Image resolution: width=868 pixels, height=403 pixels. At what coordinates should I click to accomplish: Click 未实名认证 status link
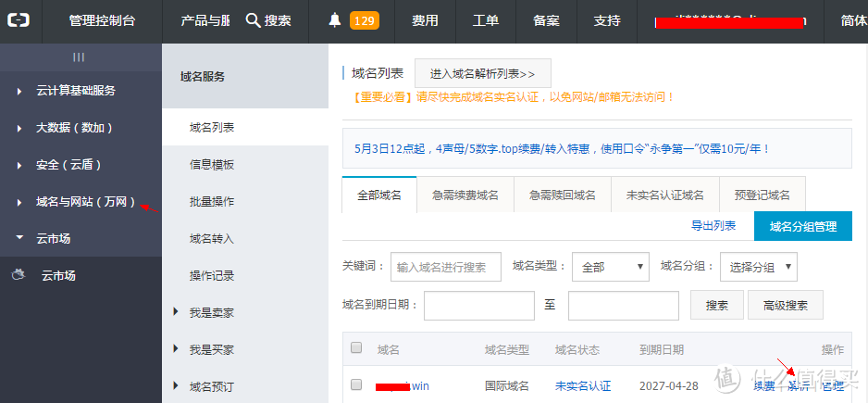pyautogui.click(x=583, y=385)
